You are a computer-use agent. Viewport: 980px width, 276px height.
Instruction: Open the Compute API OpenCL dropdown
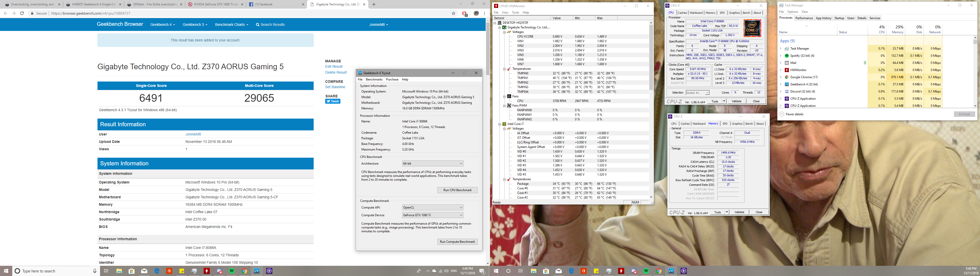(433, 207)
